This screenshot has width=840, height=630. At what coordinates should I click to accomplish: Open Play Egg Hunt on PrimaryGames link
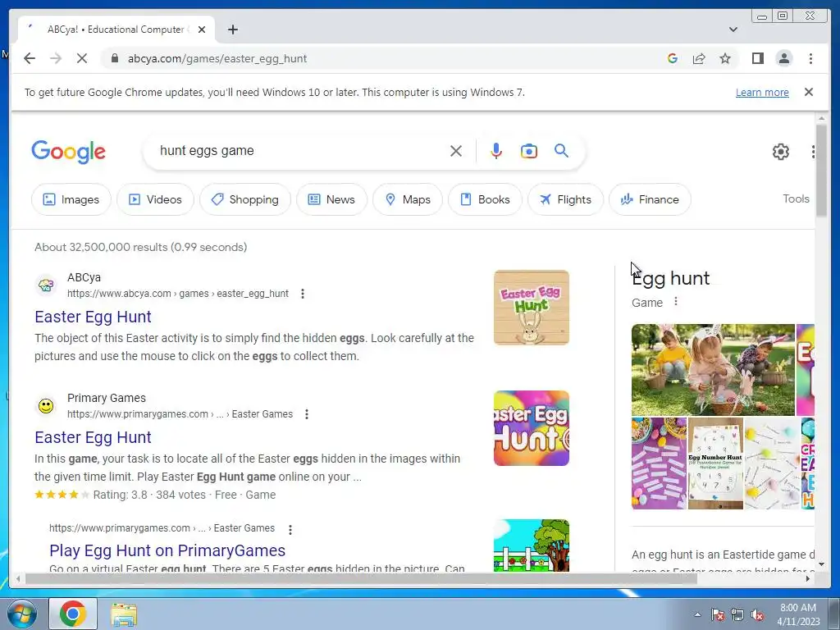point(167,550)
